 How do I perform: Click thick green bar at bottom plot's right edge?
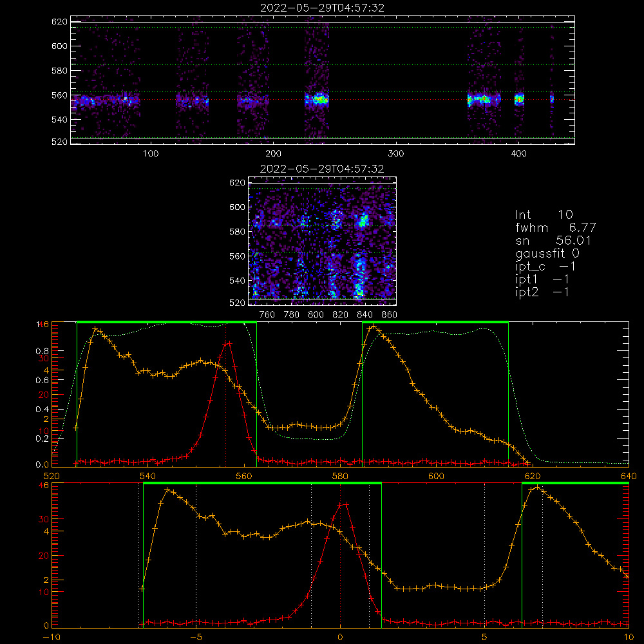coord(575,484)
